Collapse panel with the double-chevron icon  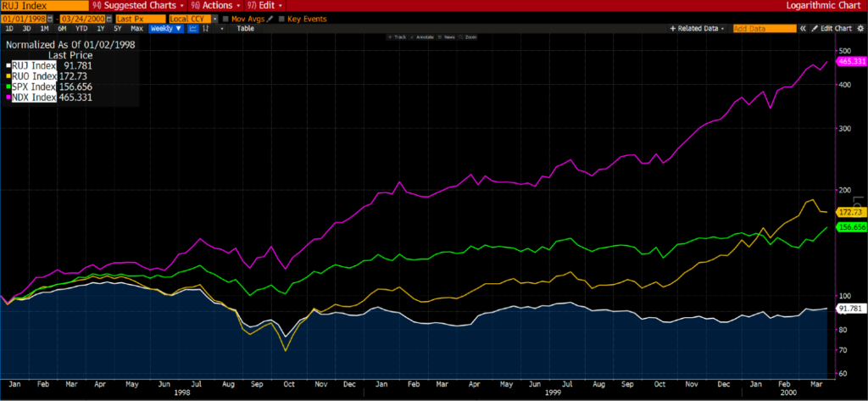[803, 28]
